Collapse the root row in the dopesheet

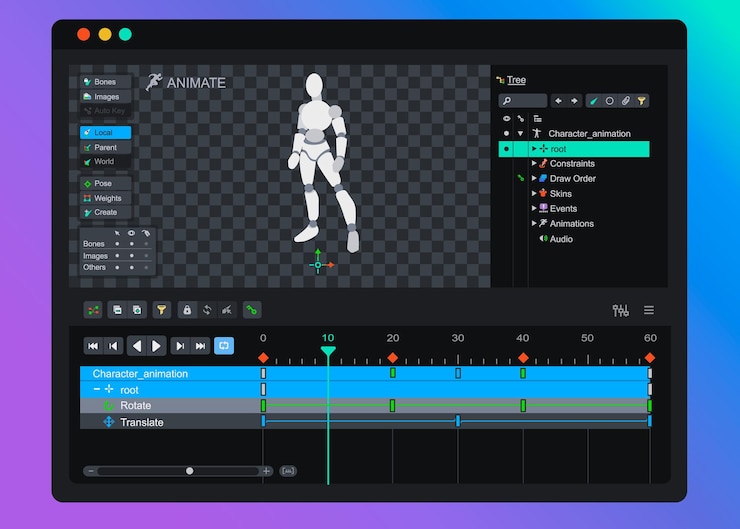point(96,389)
